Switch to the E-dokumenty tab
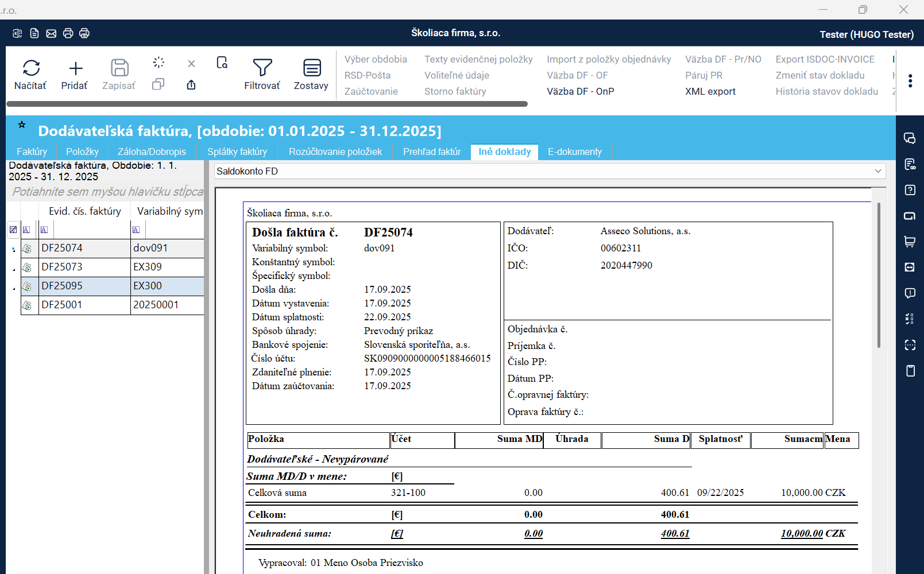 click(574, 152)
